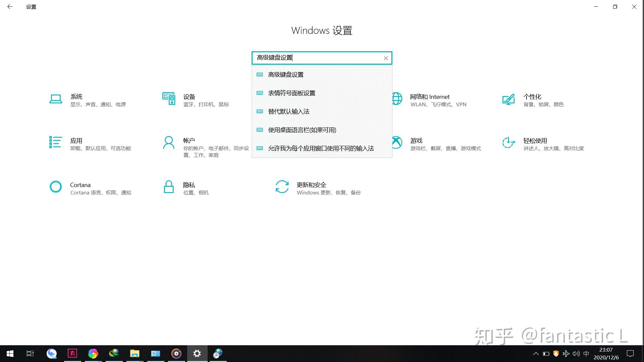The width and height of the screenshot is (644, 362).
Task: Clear the search box with X
Action: click(x=386, y=58)
